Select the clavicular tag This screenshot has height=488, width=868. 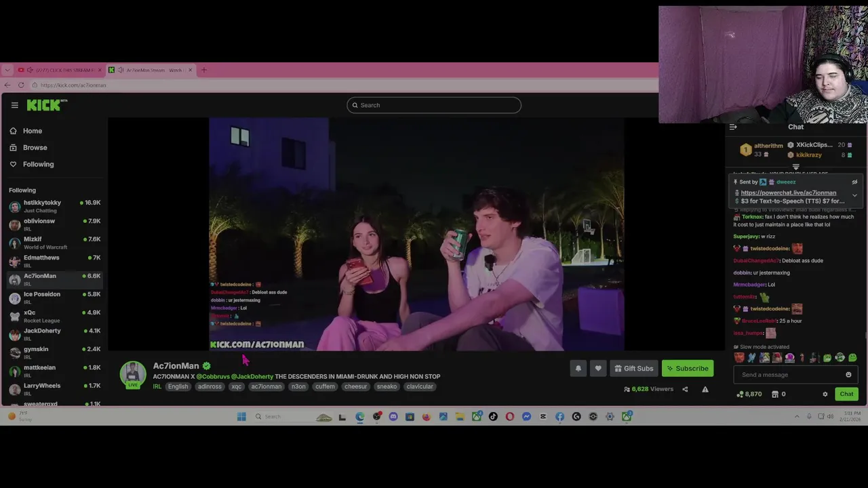[420, 386]
